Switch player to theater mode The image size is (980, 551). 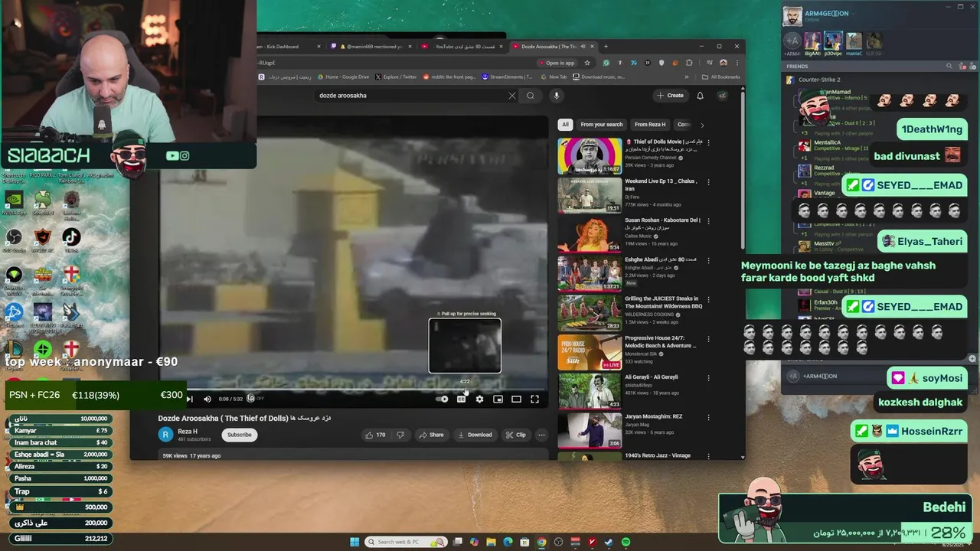[x=516, y=399]
